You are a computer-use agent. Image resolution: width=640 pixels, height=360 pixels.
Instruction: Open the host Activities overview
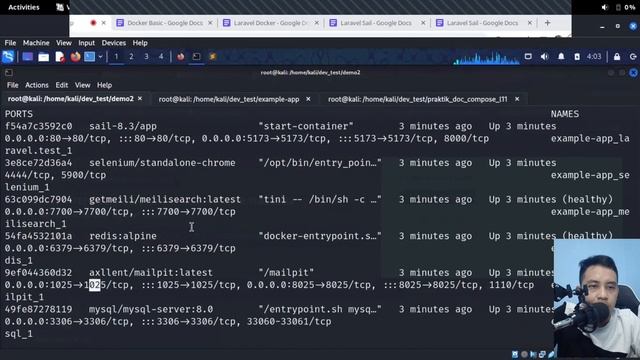24,7
